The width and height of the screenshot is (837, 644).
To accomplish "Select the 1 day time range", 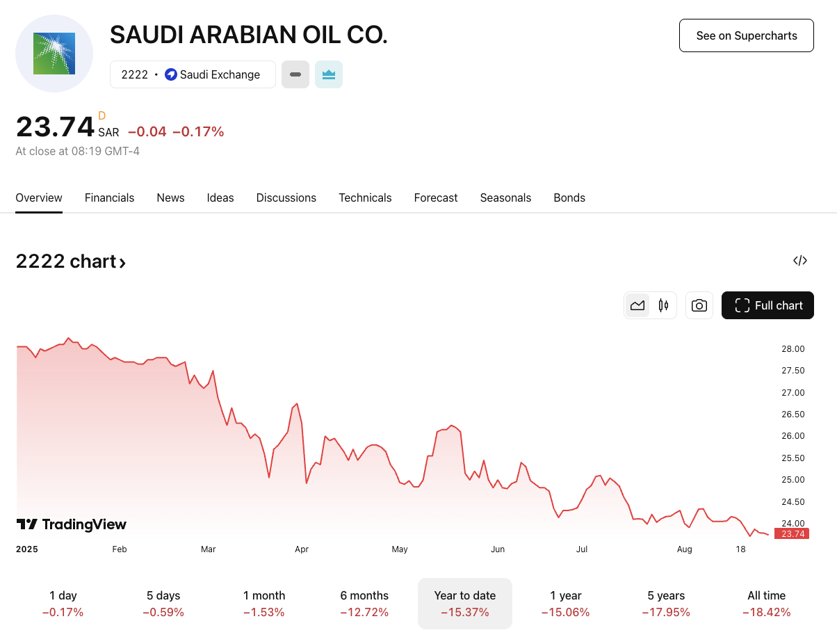I will tap(63, 604).
